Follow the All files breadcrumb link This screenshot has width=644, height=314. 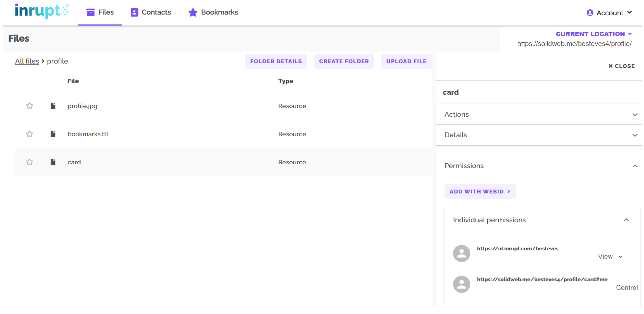pyautogui.click(x=27, y=61)
